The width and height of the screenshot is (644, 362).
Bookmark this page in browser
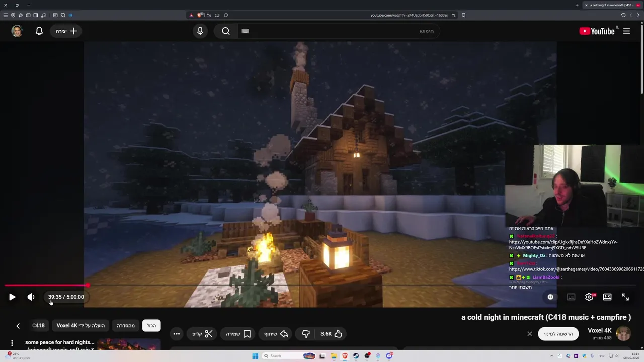463,15
